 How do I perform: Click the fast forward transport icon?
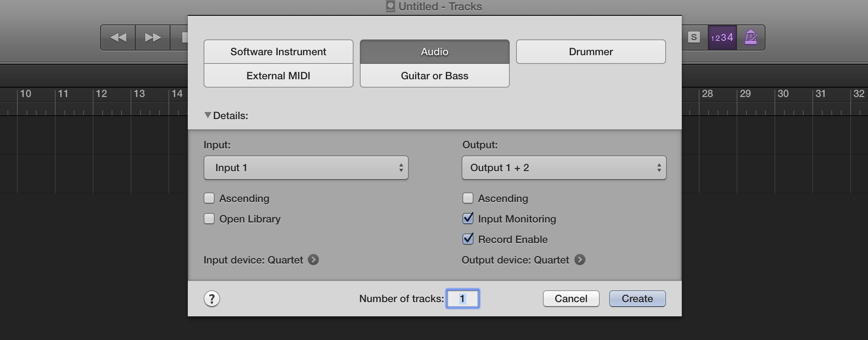click(152, 37)
